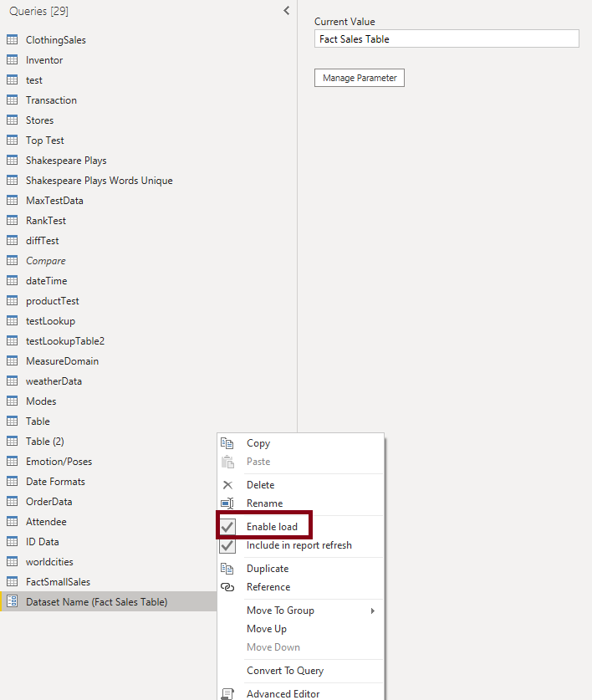Select the testLookup query
Viewport: 592px width, 700px height.
coord(50,321)
